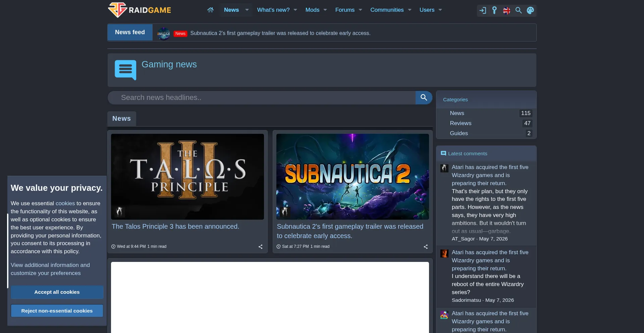Click the Categories sidebar heading

coord(455,100)
